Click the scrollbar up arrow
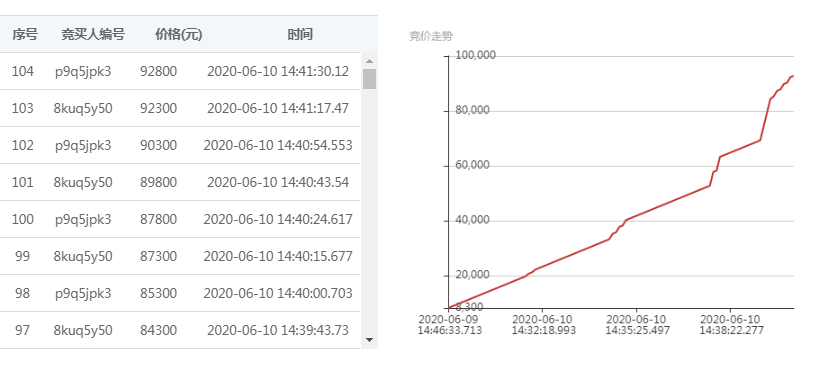Image resolution: width=823 pixels, height=371 pixels. 369,61
